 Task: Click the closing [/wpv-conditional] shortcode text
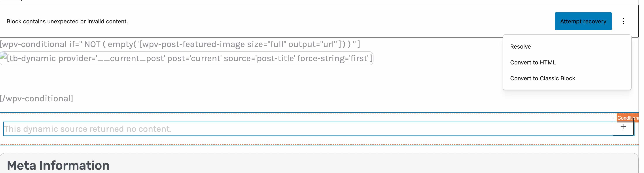(36, 98)
